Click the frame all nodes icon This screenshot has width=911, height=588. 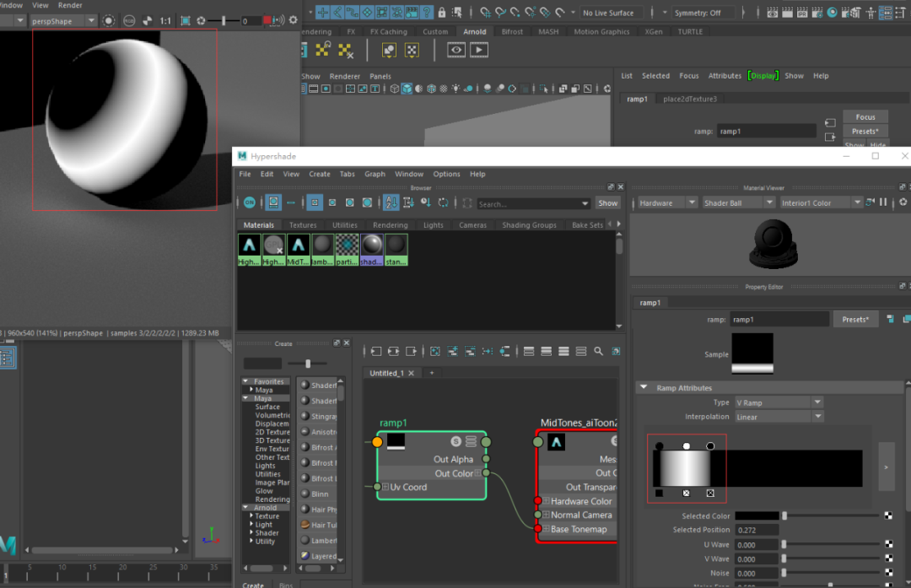coord(435,351)
